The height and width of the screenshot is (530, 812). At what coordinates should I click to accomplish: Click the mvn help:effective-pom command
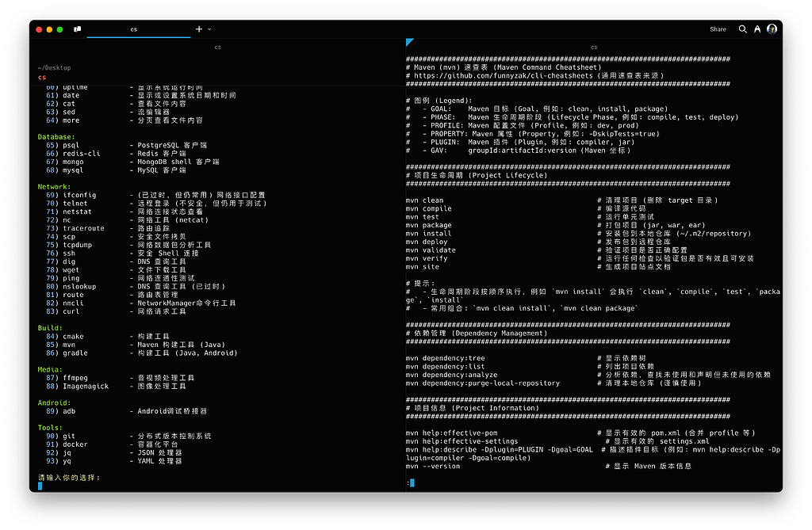(451, 433)
